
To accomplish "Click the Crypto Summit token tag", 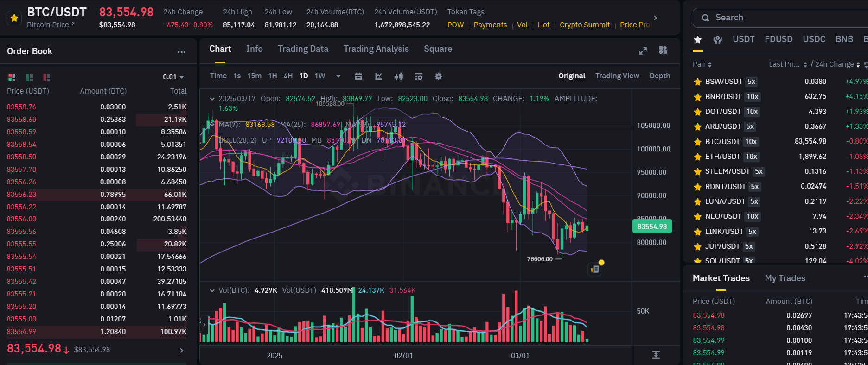I will coord(585,25).
